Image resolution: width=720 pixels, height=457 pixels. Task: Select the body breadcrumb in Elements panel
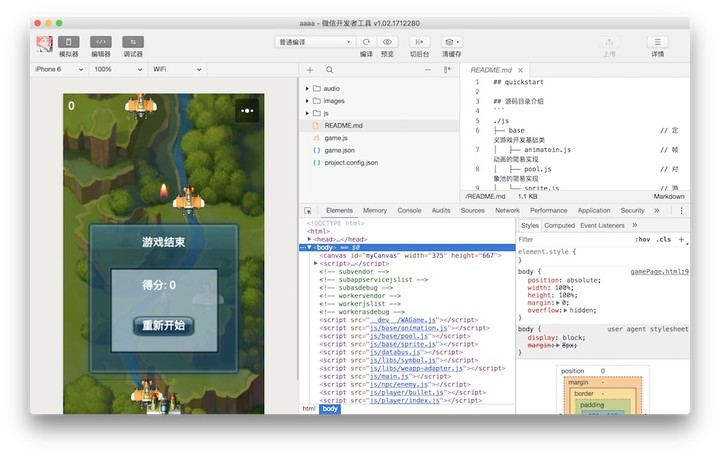point(330,409)
